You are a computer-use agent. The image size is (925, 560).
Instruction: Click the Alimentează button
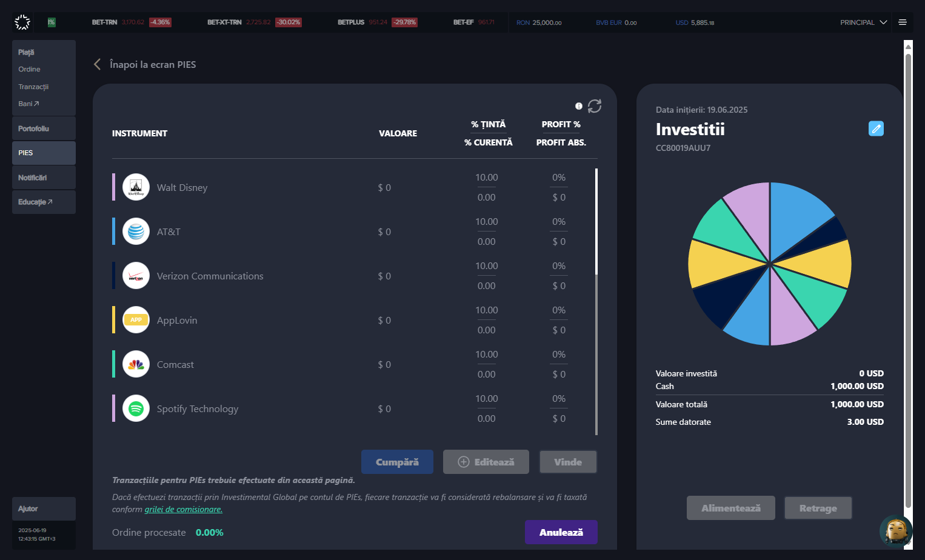(731, 508)
